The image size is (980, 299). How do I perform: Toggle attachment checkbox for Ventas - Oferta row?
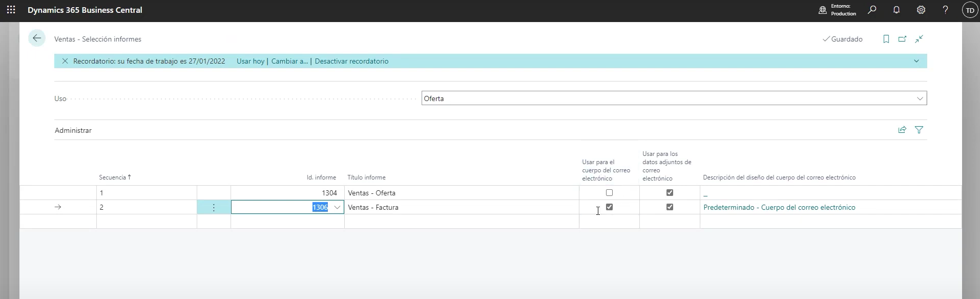pos(670,193)
